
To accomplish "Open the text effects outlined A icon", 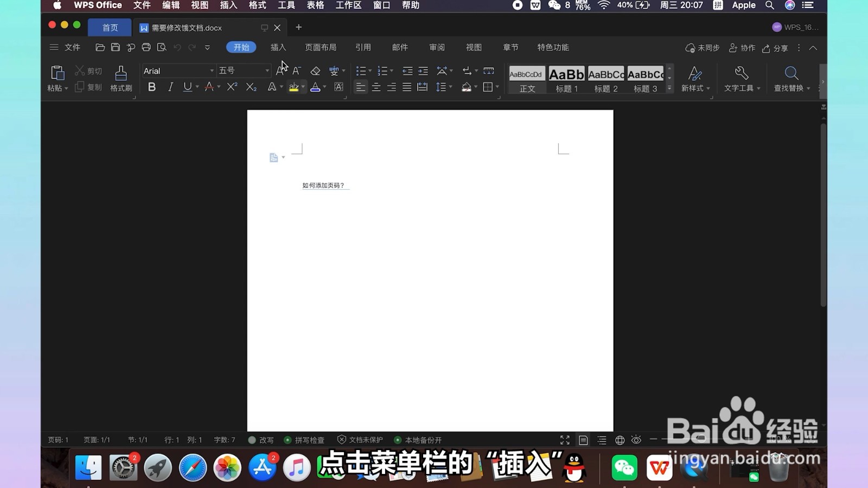I will click(x=272, y=87).
